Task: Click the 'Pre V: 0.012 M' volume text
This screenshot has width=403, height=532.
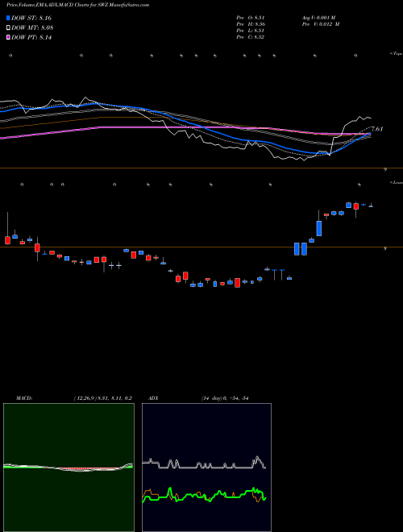Action: point(321,24)
